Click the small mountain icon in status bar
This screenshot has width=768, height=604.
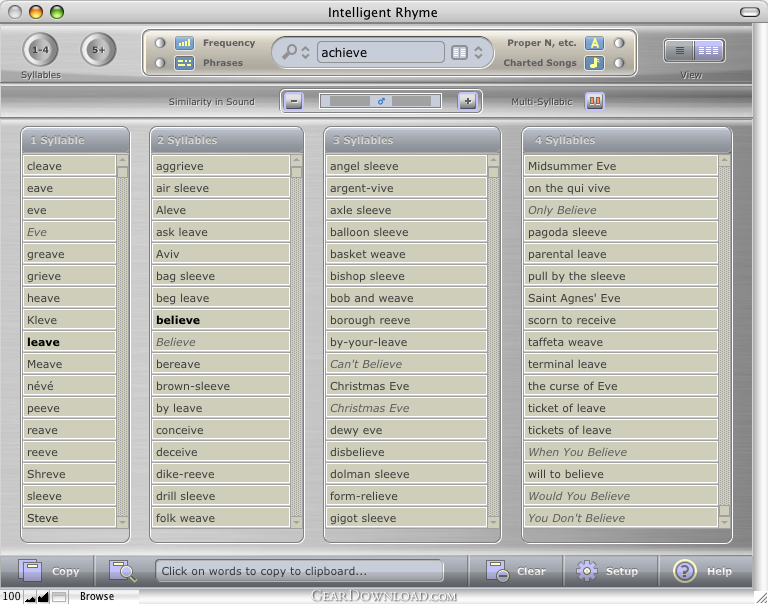pyautogui.click(x=30, y=597)
